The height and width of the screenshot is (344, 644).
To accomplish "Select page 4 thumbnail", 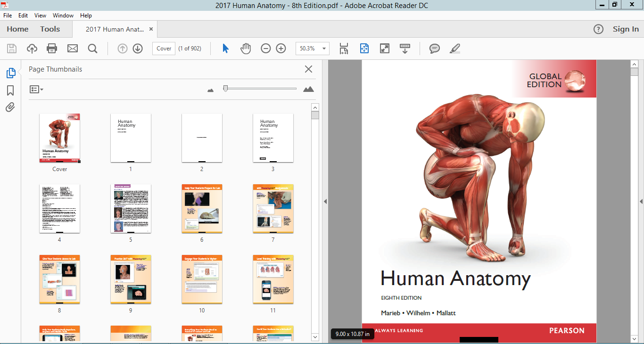I will 59,209.
